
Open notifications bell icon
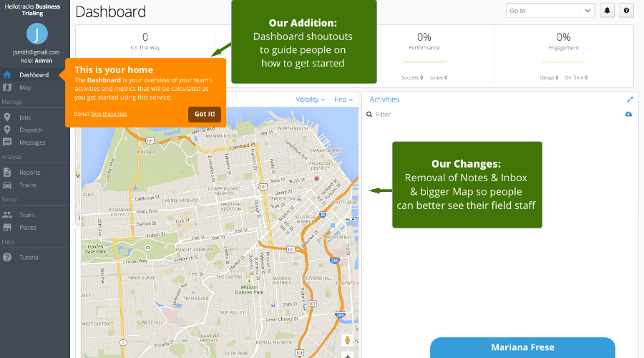[607, 11]
